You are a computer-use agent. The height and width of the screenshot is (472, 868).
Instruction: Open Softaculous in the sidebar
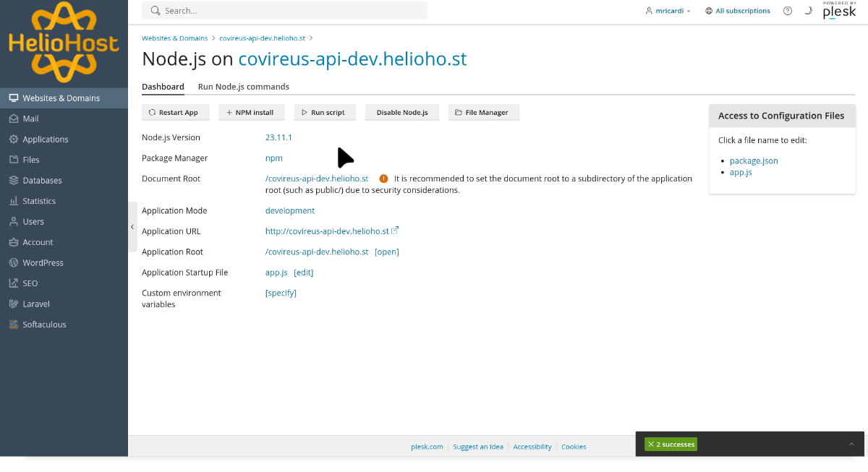(44, 325)
